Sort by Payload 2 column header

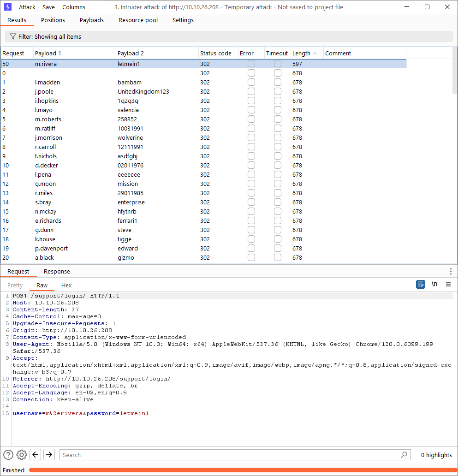tap(157, 54)
